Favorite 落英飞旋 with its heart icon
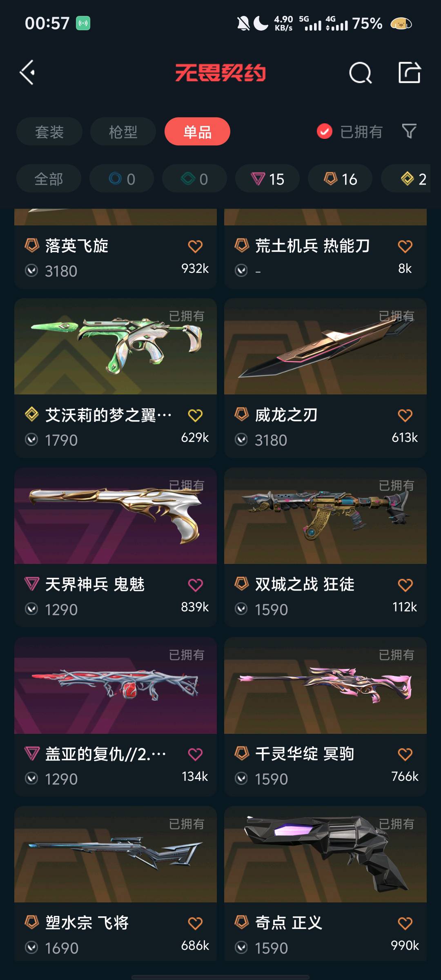Image resolution: width=441 pixels, height=980 pixels. point(195,246)
